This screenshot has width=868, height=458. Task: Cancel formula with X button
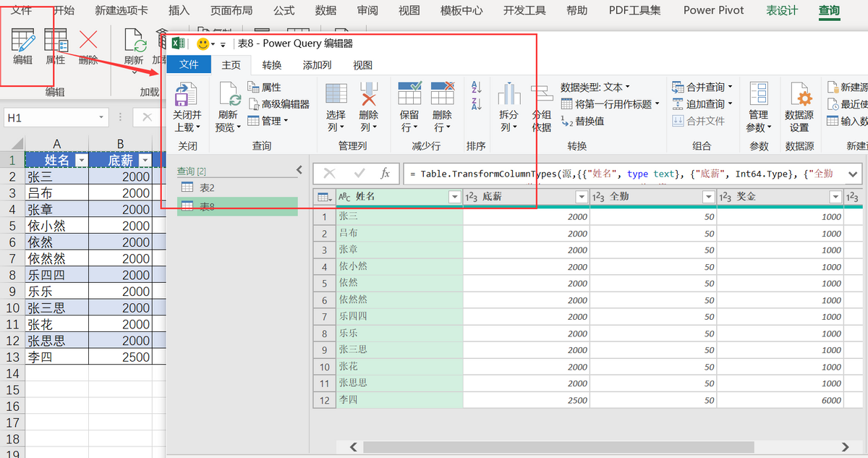click(330, 174)
